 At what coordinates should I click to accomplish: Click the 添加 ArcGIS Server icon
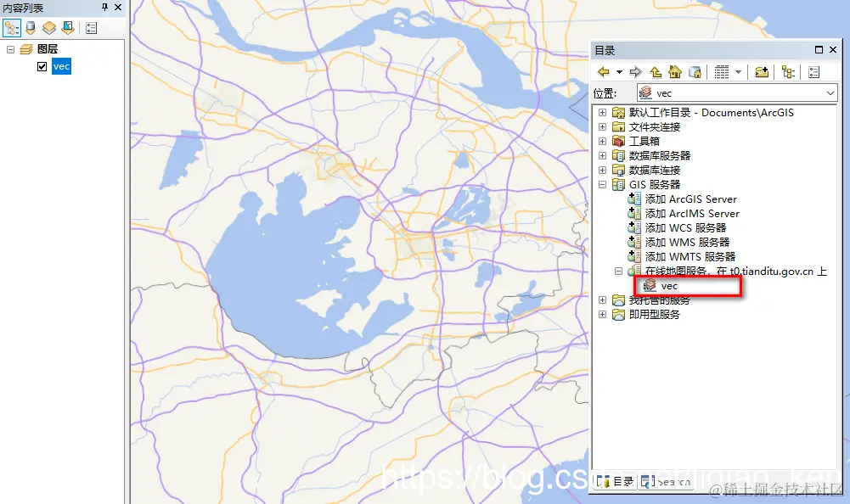634,199
